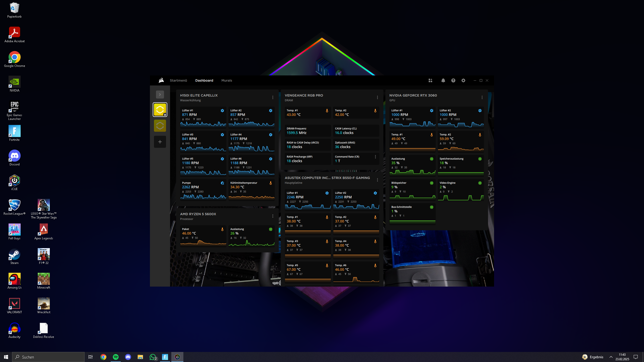Viewport: 644px width, 362px height.
Task: Open the help question mark icon
Action: [453, 80]
